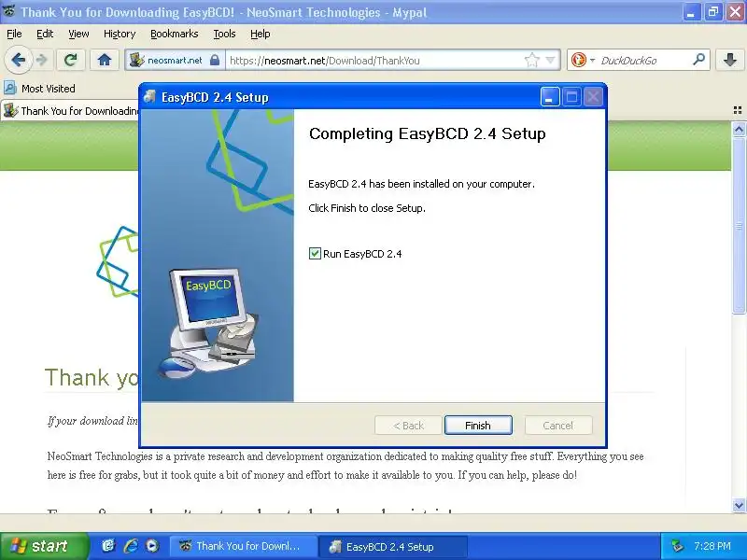Click the 7:28 PM clock in tray

(712, 546)
